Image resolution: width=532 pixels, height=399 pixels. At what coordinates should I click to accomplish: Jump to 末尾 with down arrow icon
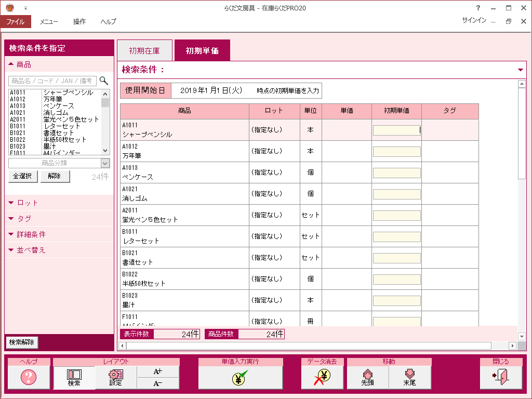pyautogui.click(x=410, y=377)
